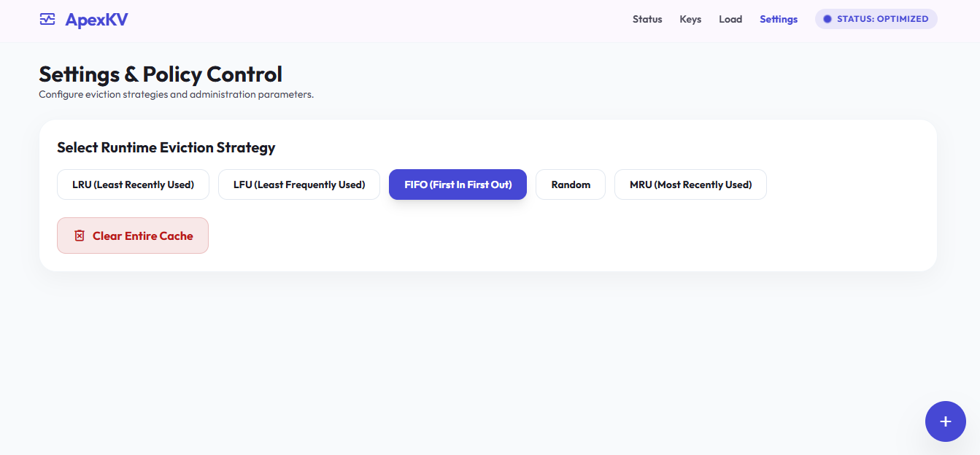Click the Settings & Policy Control heading
The width and height of the screenshot is (980, 455).
coord(161,74)
